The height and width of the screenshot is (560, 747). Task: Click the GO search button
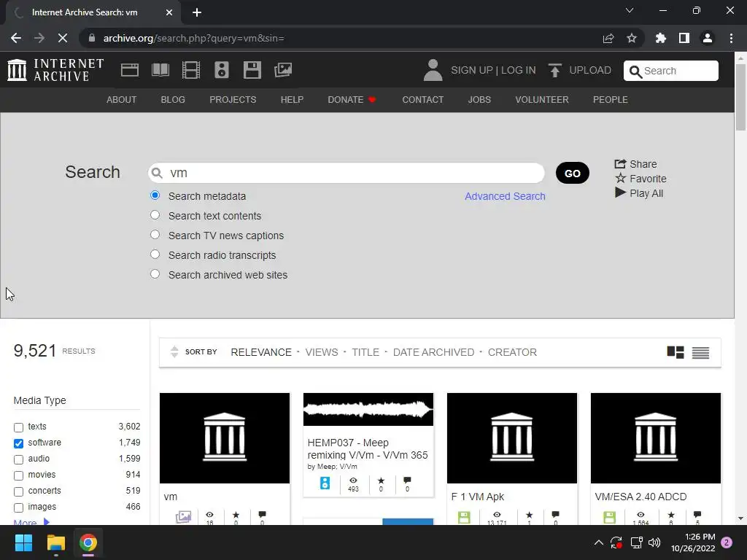(572, 173)
